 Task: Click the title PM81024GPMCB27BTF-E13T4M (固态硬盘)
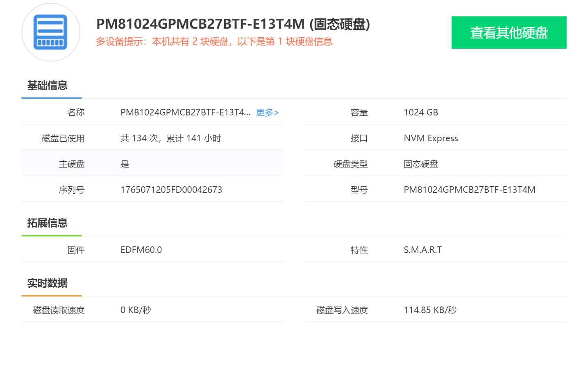point(233,24)
